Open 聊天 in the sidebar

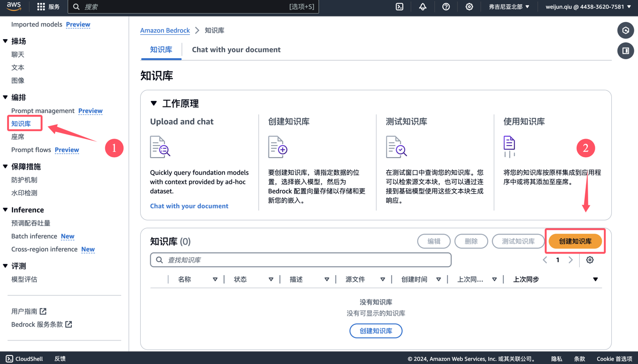point(18,54)
